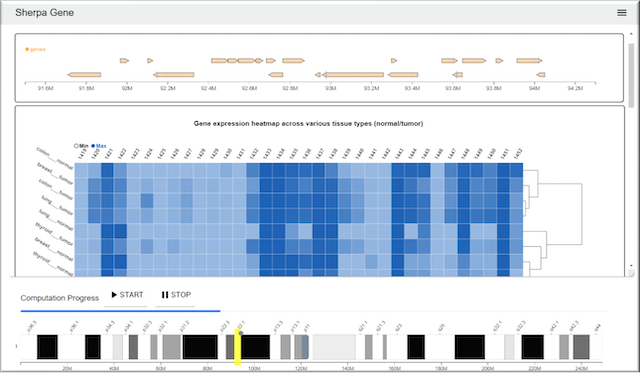This screenshot has height=373, width=640.
Task: Click the Computation Progress label
Action: (60, 298)
